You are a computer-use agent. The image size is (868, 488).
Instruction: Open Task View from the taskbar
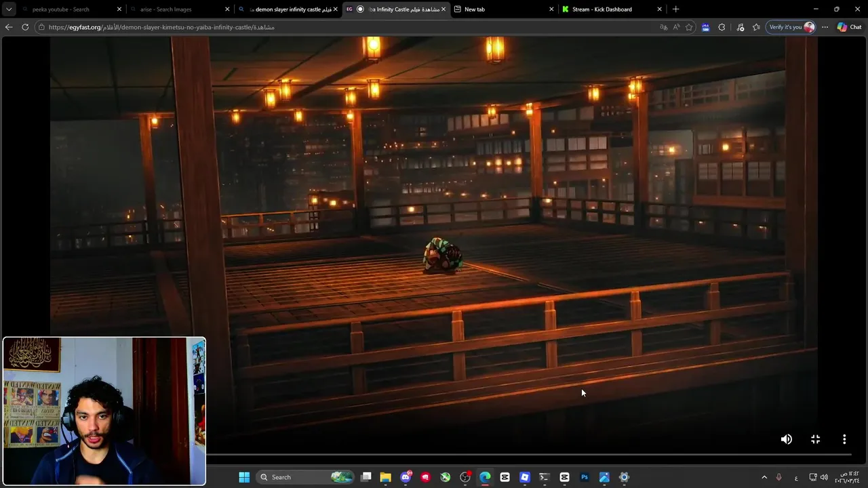point(366,477)
